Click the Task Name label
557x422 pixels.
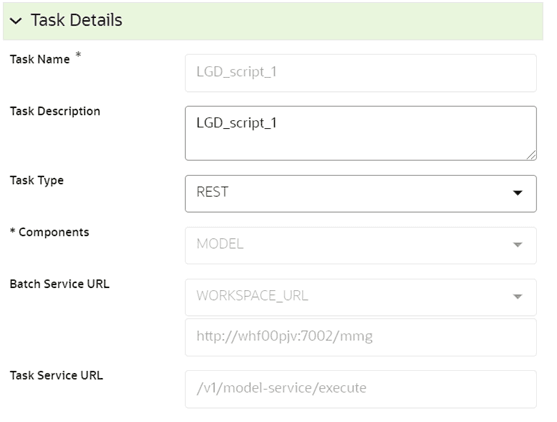[40, 59]
